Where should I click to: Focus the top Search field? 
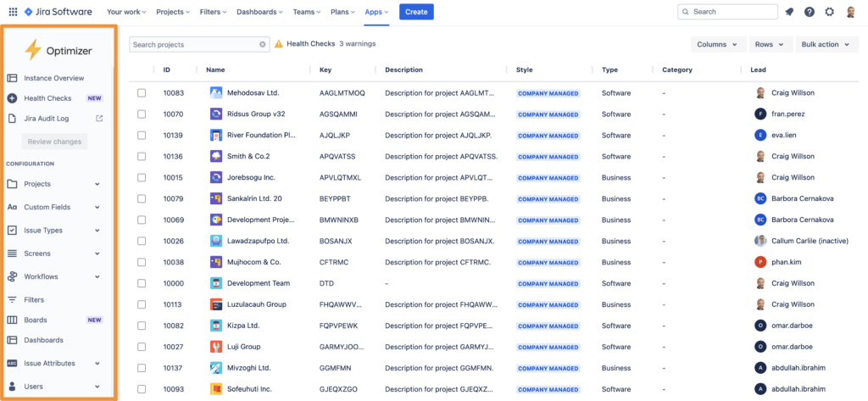[x=727, y=12]
